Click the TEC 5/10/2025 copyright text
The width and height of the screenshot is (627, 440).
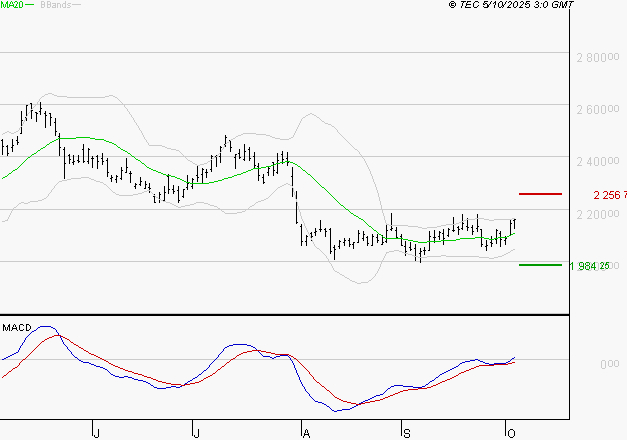(x=511, y=5)
